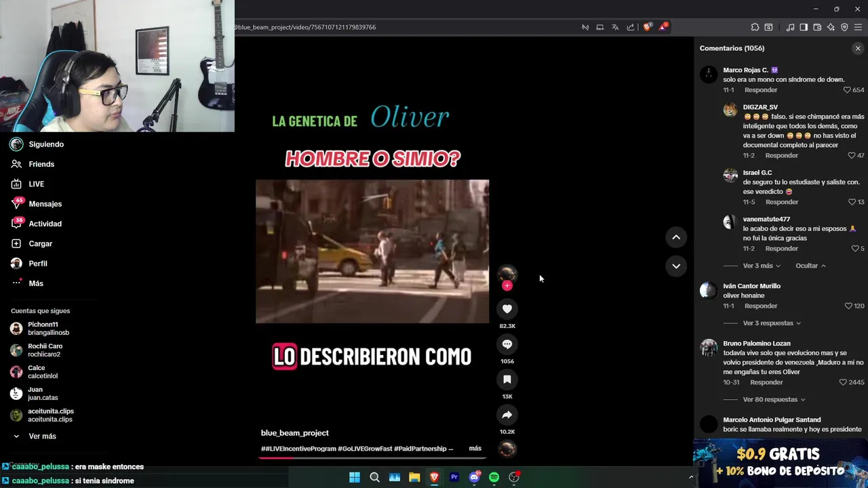Seek on the red video progress bar
The image size is (868, 488).
coord(372,457)
